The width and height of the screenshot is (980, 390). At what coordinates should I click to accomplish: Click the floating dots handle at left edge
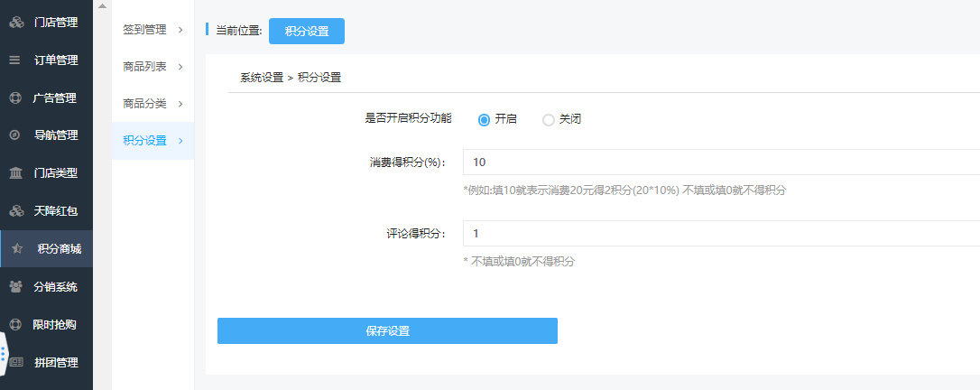pyautogui.click(x=3, y=355)
